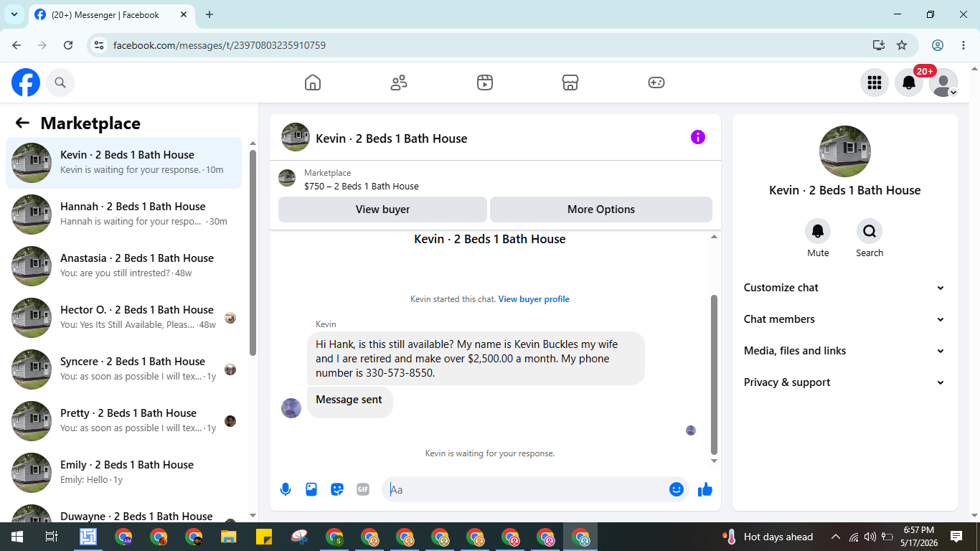Show hidden system tray icons

click(x=836, y=537)
